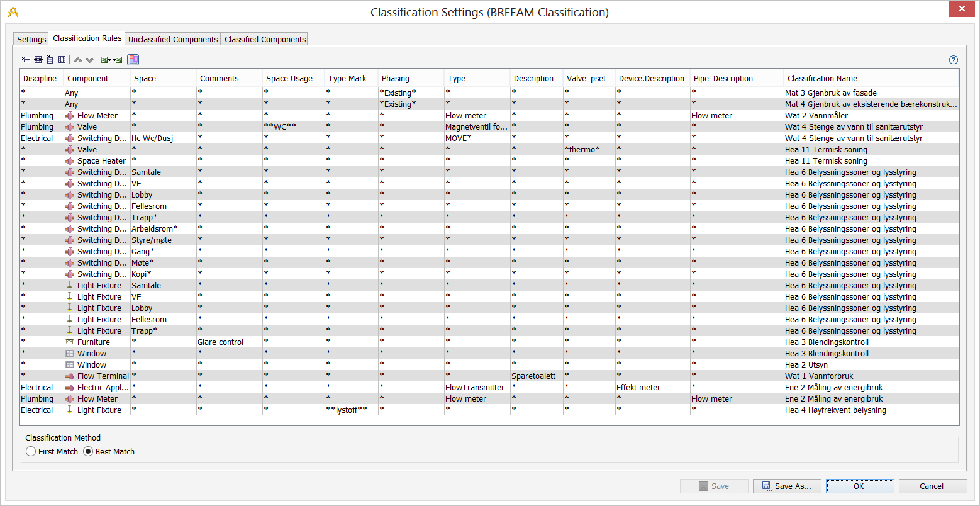Confirm with the OK button
The width and height of the screenshot is (980, 506).
(859, 486)
